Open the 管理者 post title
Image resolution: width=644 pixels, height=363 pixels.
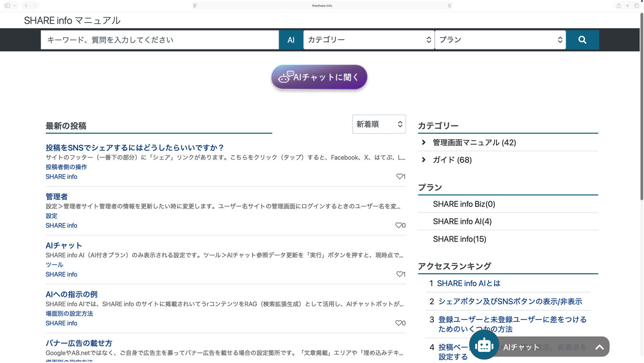pyautogui.click(x=57, y=196)
